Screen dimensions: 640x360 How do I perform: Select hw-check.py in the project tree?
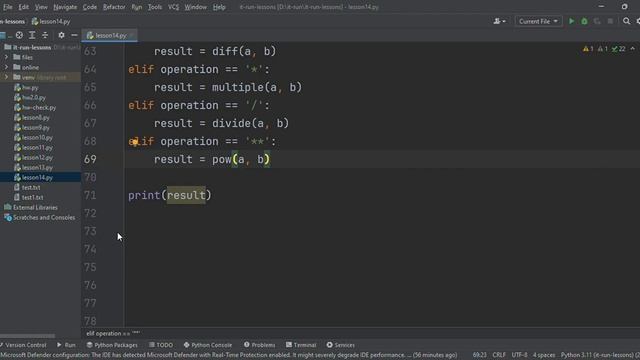click(35, 107)
